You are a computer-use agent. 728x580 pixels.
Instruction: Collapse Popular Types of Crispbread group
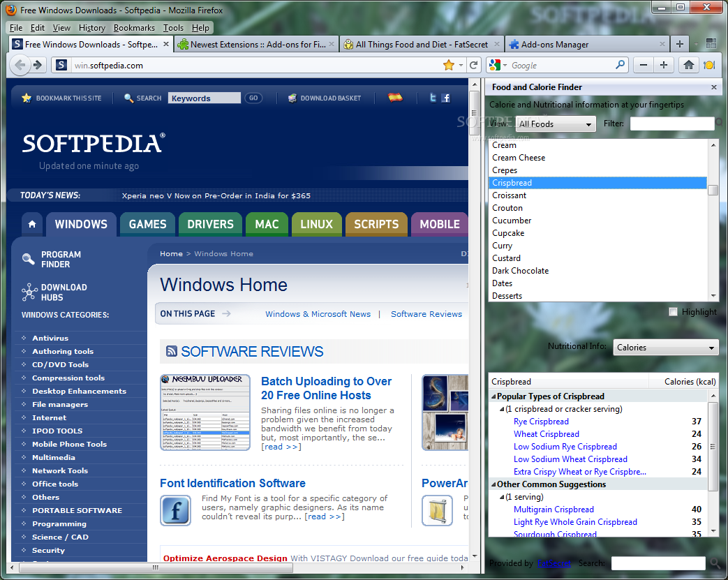pos(493,396)
